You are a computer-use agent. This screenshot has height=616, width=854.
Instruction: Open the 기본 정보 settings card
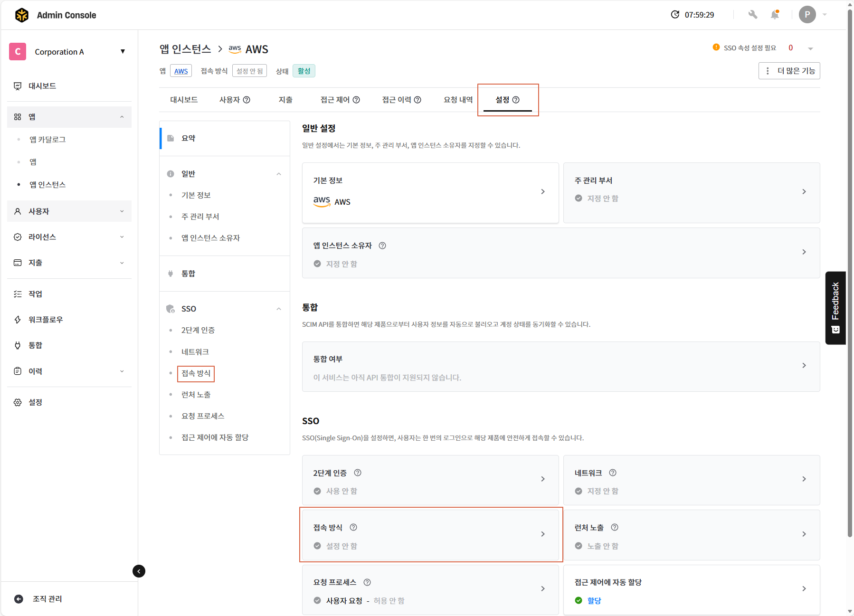click(x=430, y=192)
